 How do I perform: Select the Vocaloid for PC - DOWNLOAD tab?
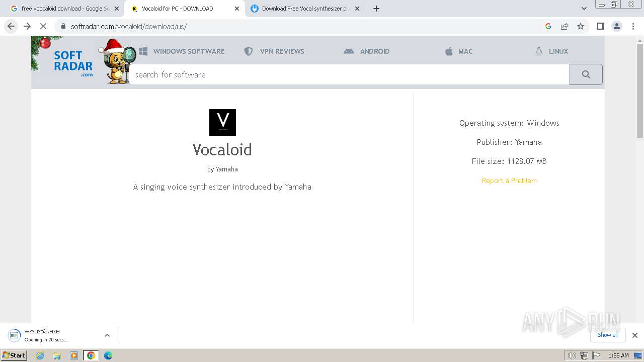click(x=184, y=9)
